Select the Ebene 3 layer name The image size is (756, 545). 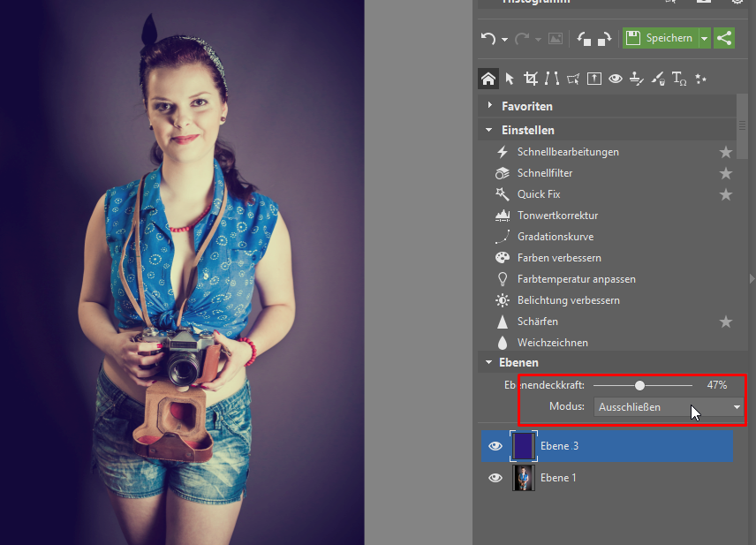[x=559, y=446]
